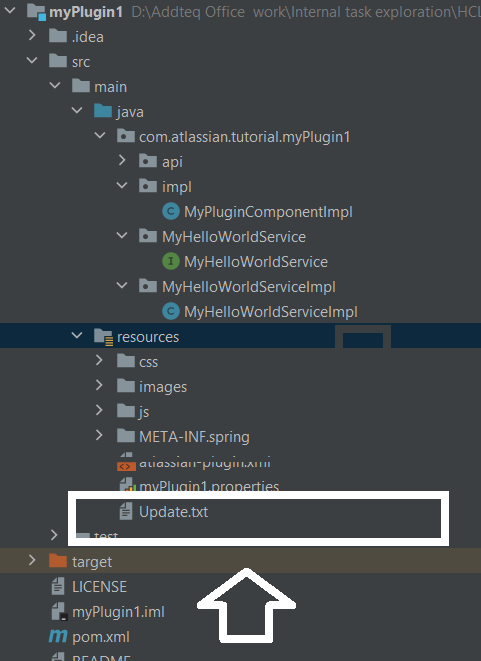Collapse the MyHelloWorldServiceImpl package chevron
This screenshot has height=661, width=481.
(122, 286)
